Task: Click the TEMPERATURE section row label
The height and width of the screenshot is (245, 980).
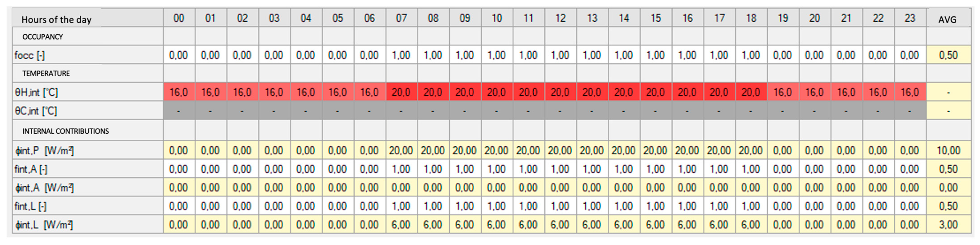Action: 46,74
